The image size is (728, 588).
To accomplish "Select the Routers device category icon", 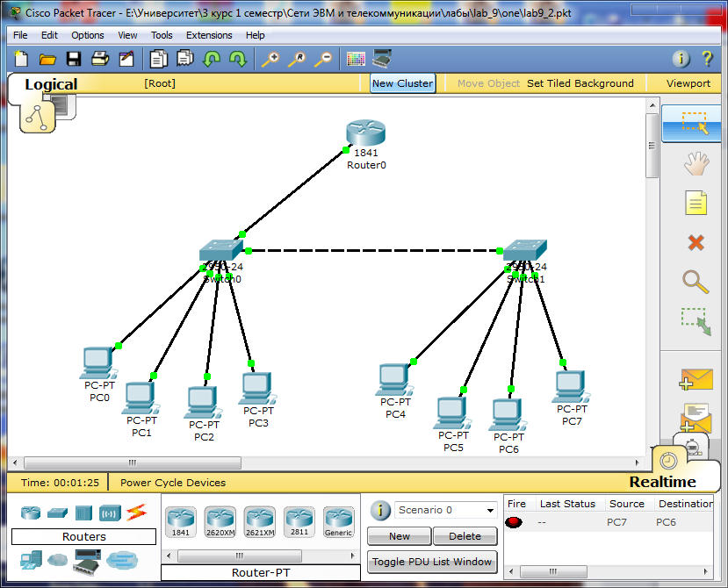I will 31,513.
